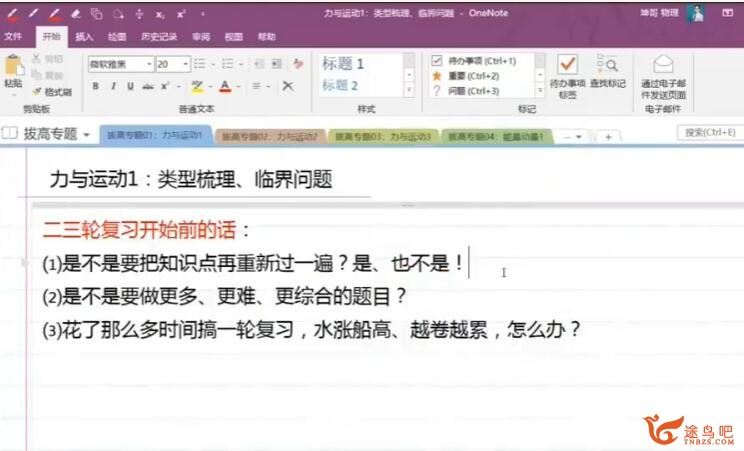
Task: Click the superscript x² quick access icon
Action: [181, 14]
